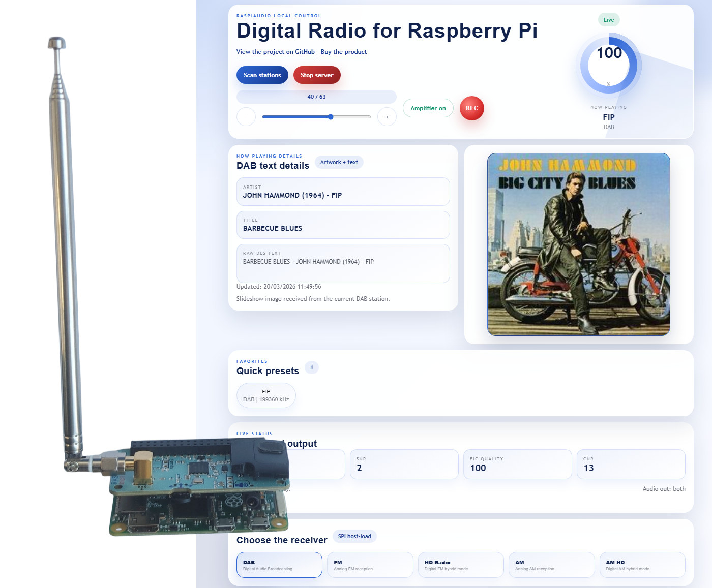Click the Quick presets count badge
712x588 pixels.
tap(312, 367)
